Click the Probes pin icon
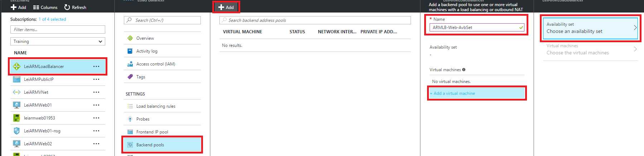This screenshot has width=644, height=156. (130, 119)
